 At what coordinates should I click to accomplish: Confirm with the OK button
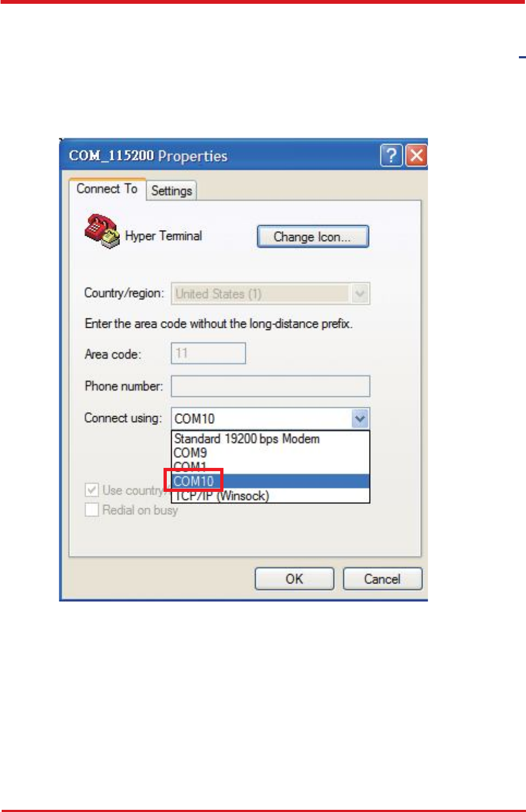click(294, 579)
